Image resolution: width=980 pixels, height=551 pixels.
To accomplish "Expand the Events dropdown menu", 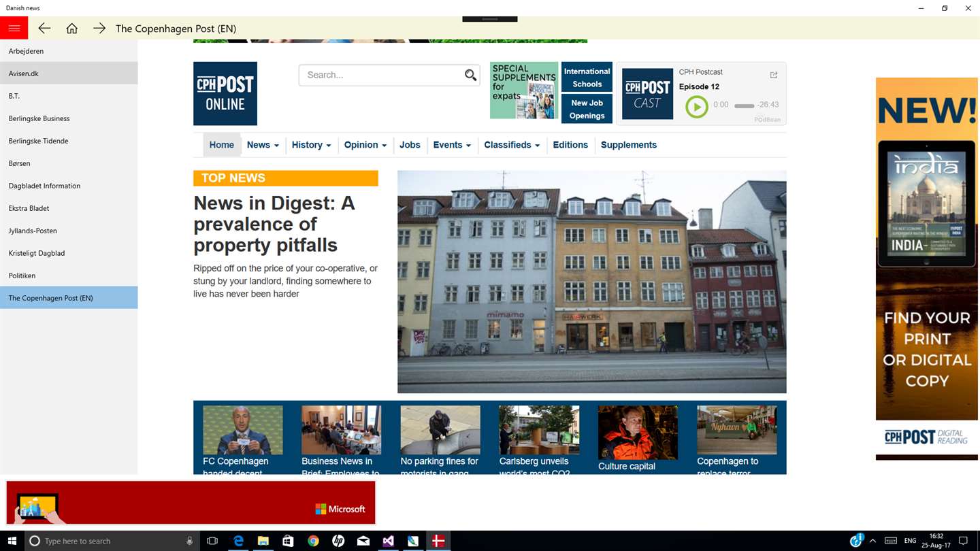I will click(452, 145).
